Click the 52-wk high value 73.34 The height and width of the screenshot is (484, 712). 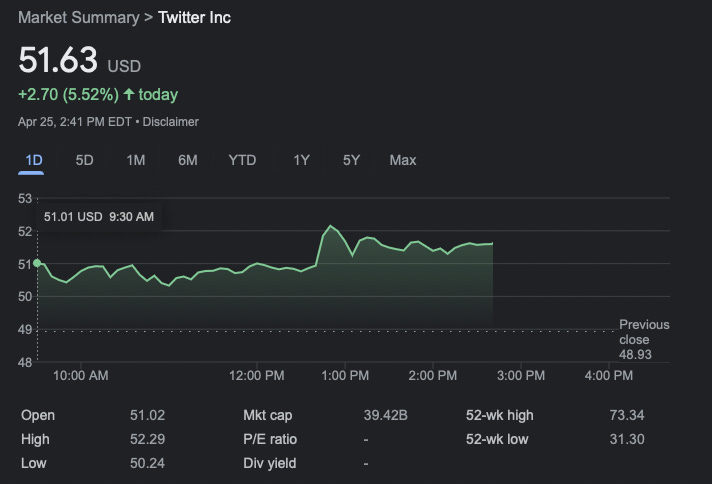[627, 415]
